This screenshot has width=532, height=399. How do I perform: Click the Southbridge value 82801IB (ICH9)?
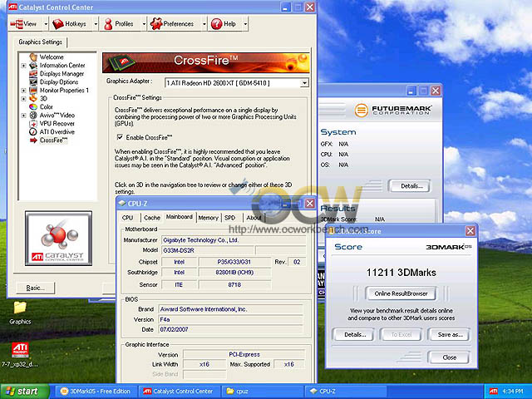(x=234, y=273)
